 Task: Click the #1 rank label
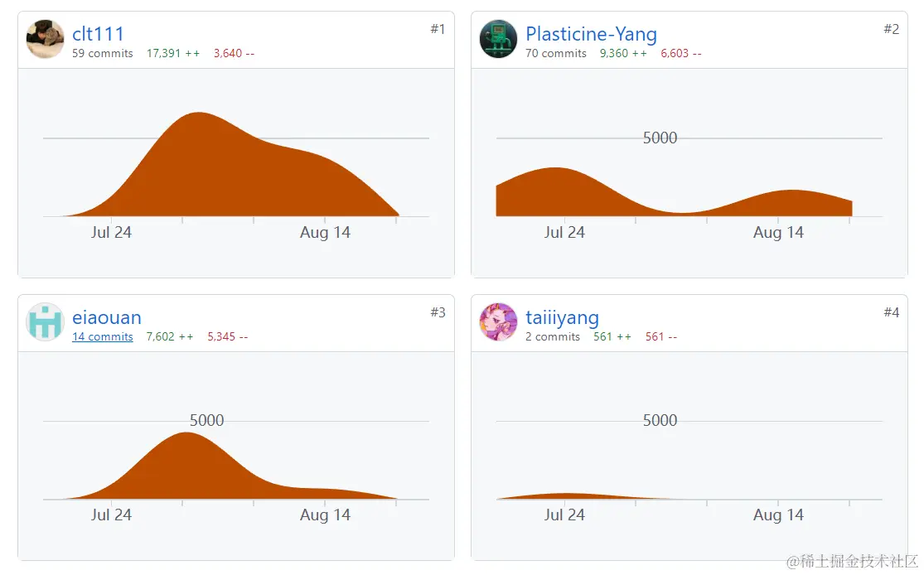coord(438,29)
